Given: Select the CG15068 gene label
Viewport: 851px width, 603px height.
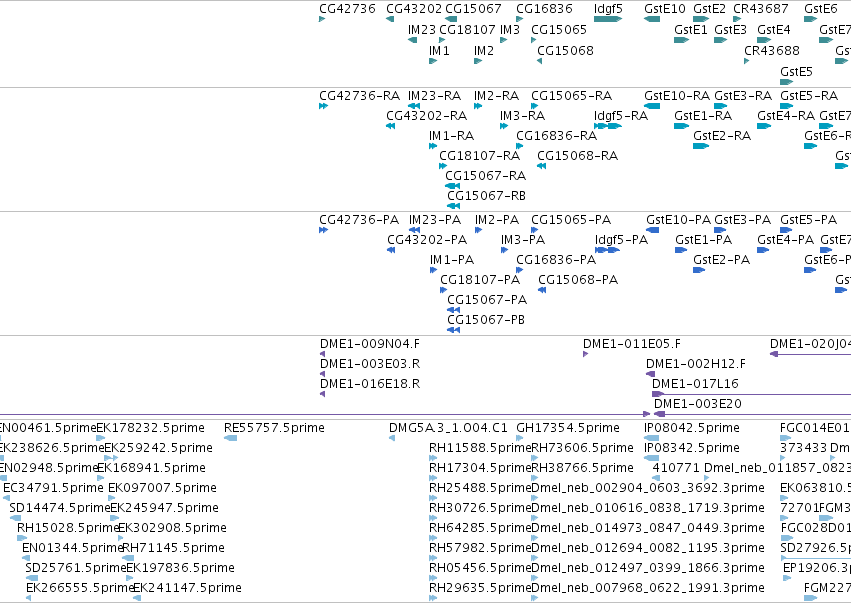Looking at the screenshot, I should point(566,51).
